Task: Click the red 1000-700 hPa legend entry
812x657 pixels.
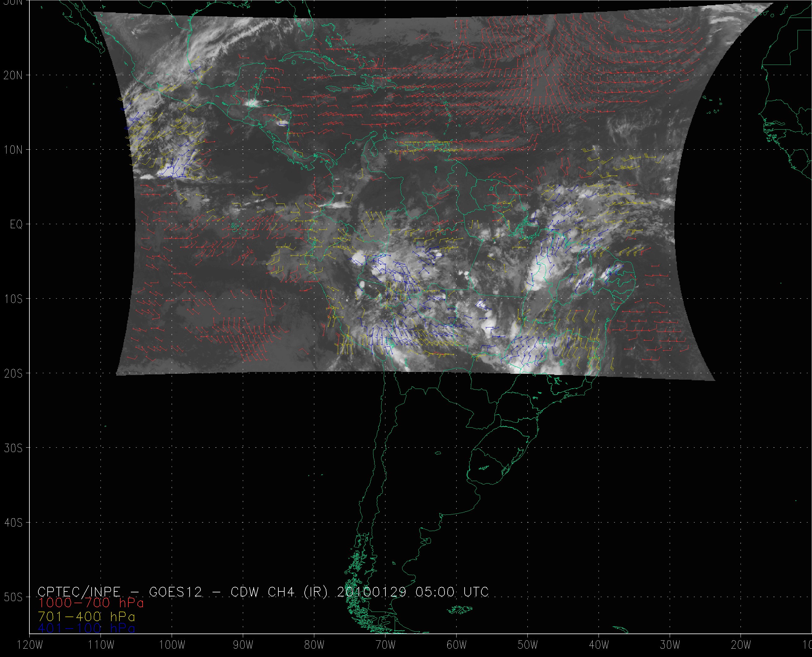Action: [91, 603]
